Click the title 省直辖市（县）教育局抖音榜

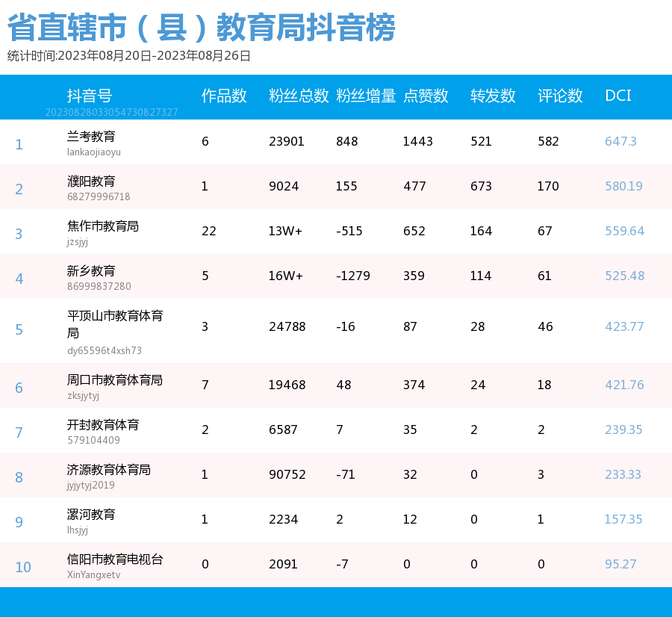(x=202, y=28)
